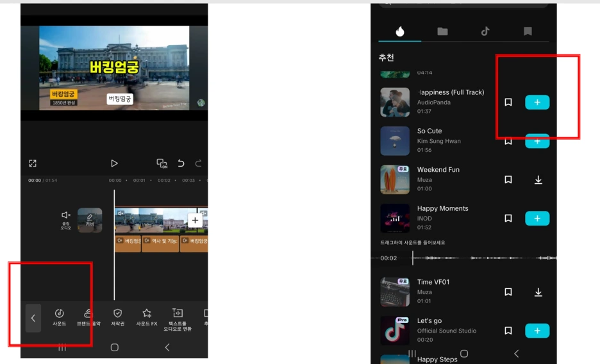Switch to the folder tab in sounds

[442, 31]
